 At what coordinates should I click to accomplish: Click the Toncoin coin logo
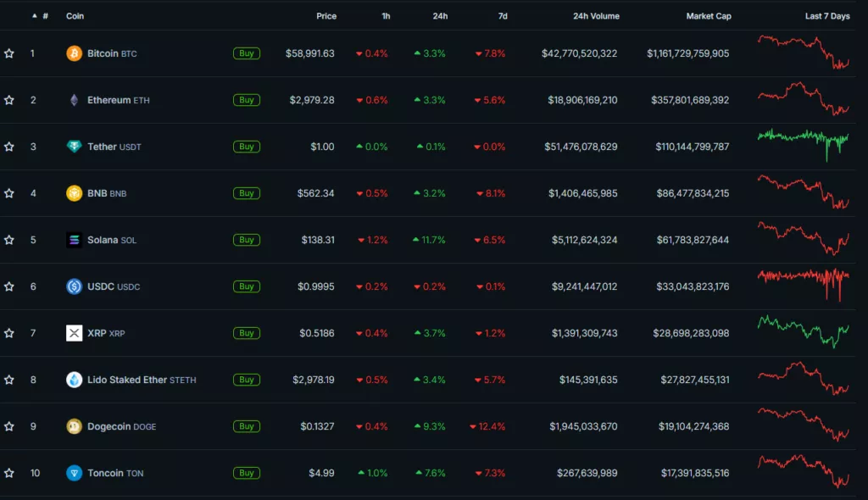[75, 473]
